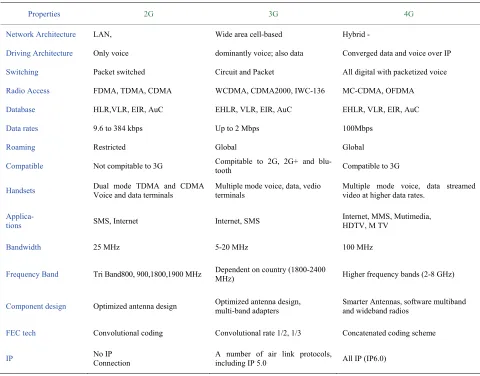Select the Component design row label
This screenshot has width=480, height=376.
coord(36,306)
